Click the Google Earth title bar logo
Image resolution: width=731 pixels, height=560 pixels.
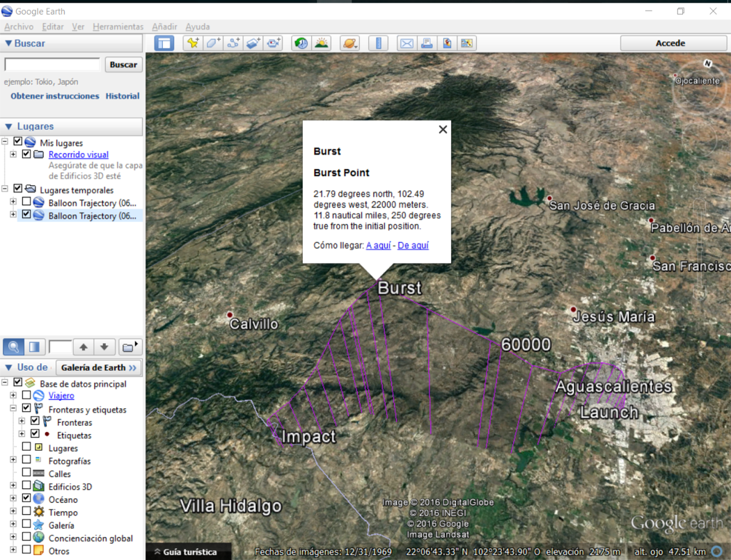pyautogui.click(x=7, y=10)
